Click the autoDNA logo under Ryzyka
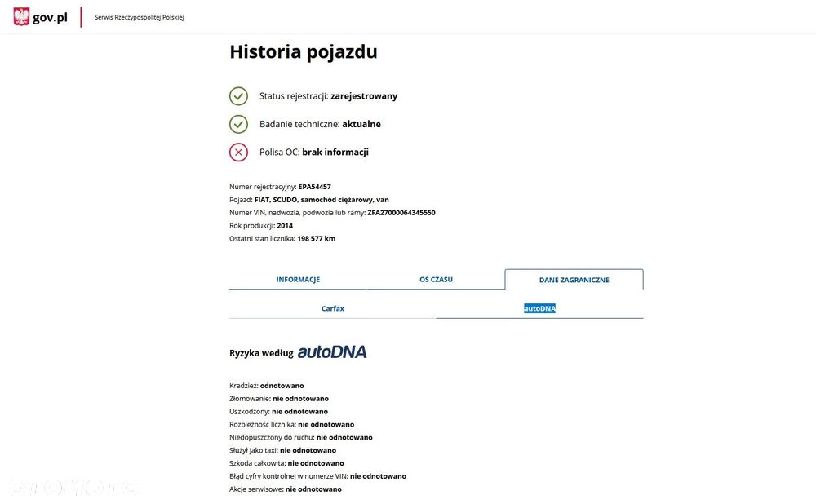 pyautogui.click(x=331, y=352)
